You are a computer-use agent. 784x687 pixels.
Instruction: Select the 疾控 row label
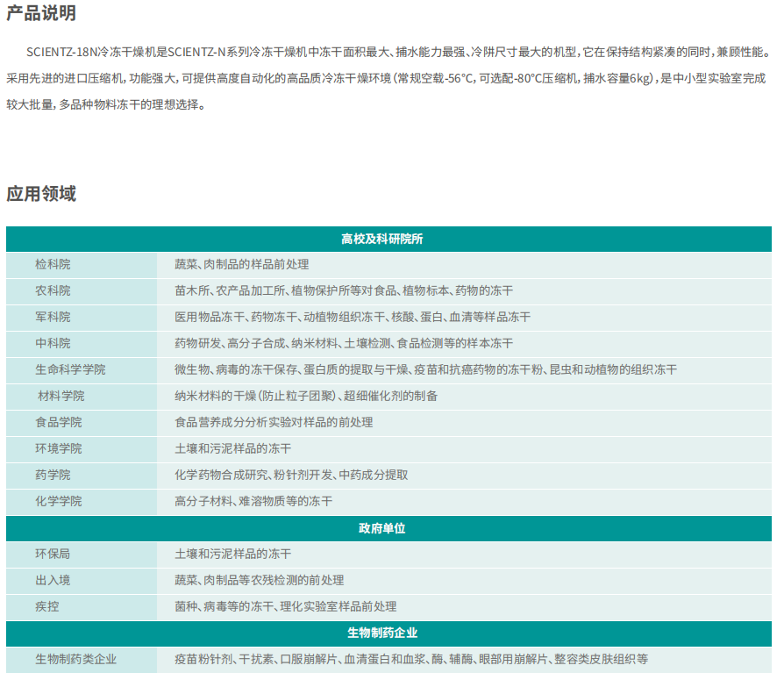47,606
